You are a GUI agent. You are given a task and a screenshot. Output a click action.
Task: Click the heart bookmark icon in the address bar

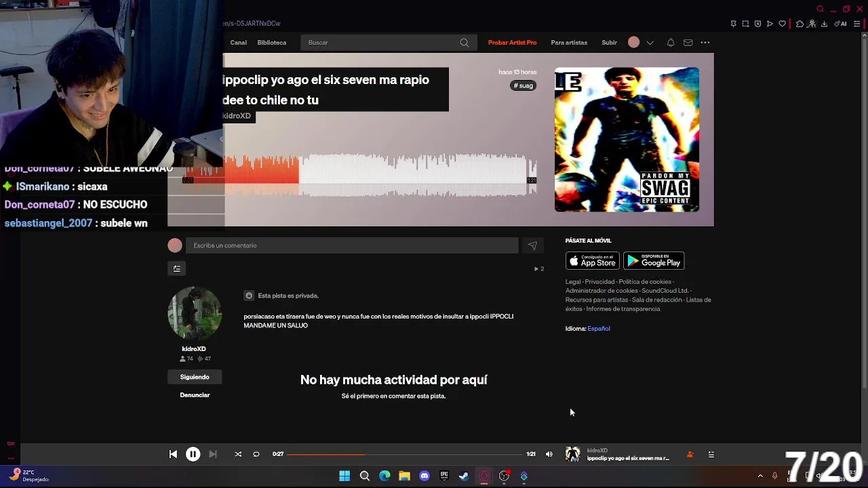782,24
